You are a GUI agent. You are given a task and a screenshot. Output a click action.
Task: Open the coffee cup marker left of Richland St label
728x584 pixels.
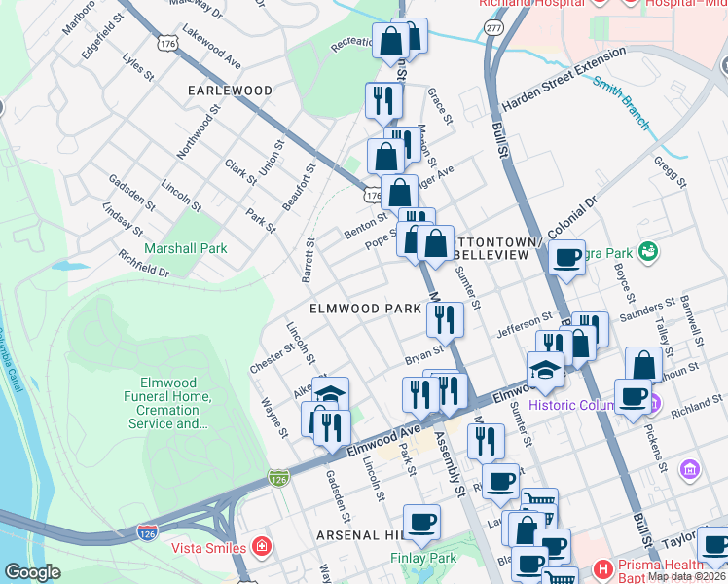tap(633, 398)
